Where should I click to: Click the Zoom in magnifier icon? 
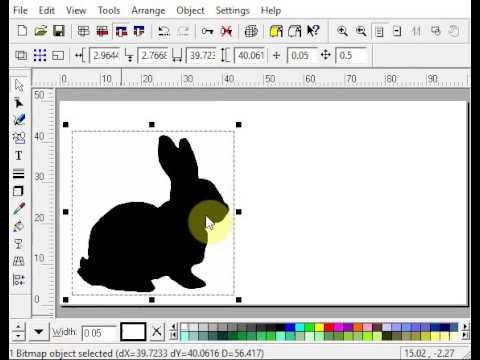(x=342, y=31)
